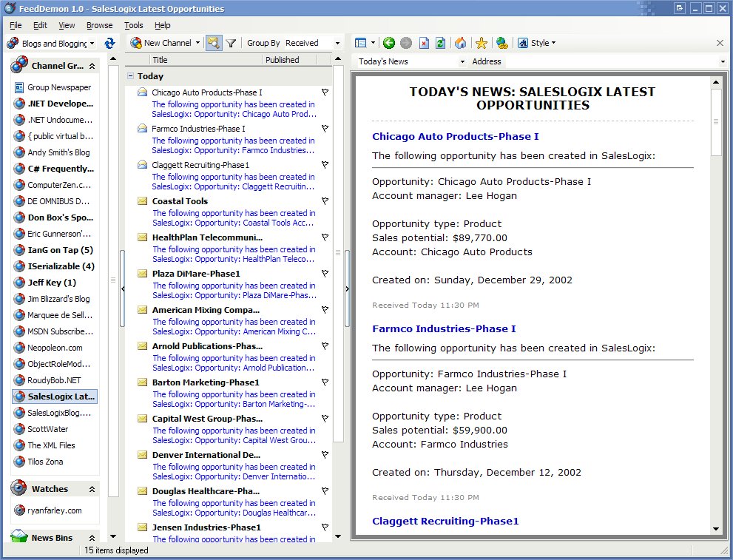Viewport: 733px width, 560px height.
Task: Open the Style dropdown menu
Action: (537, 43)
